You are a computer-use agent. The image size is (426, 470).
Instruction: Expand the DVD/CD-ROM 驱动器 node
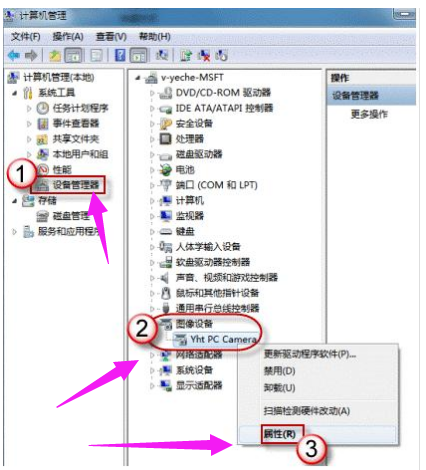(152, 93)
